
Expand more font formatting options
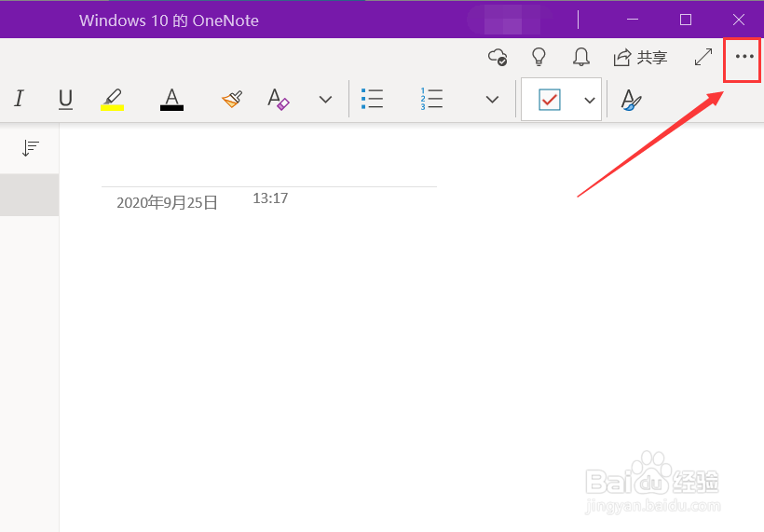[325, 100]
